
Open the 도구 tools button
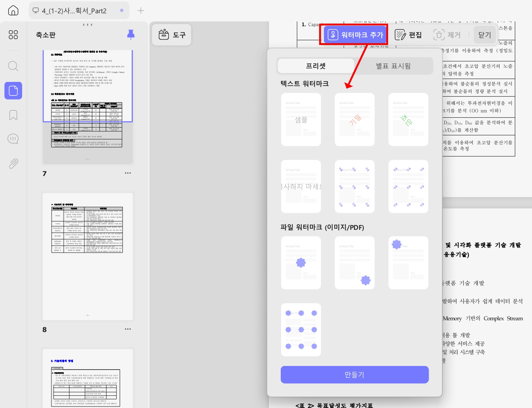pyautogui.click(x=172, y=35)
